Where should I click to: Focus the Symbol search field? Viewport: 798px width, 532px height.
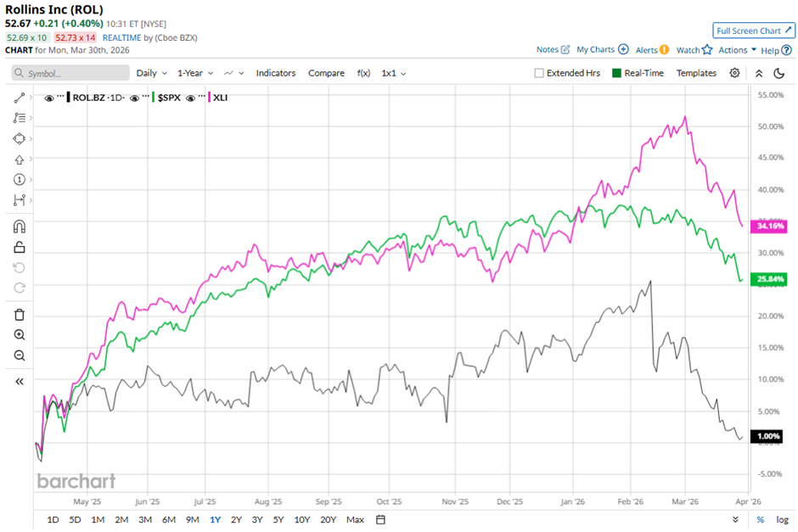pyautogui.click(x=70, y=73)
